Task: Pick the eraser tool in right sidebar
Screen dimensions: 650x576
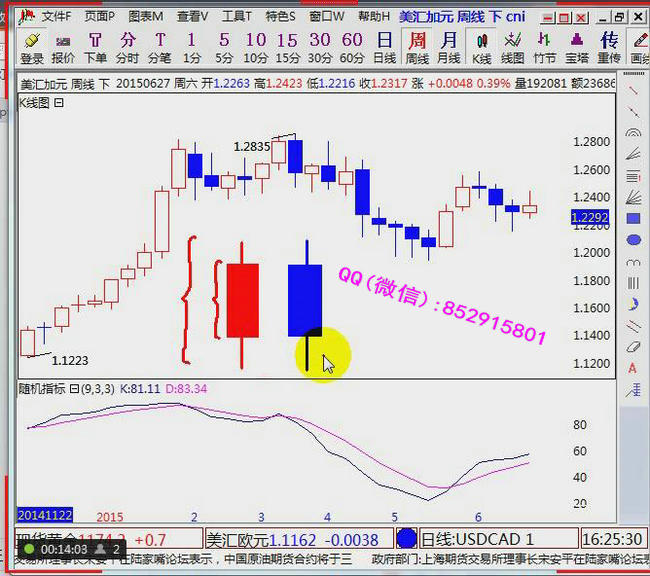Action: (633, 347)
